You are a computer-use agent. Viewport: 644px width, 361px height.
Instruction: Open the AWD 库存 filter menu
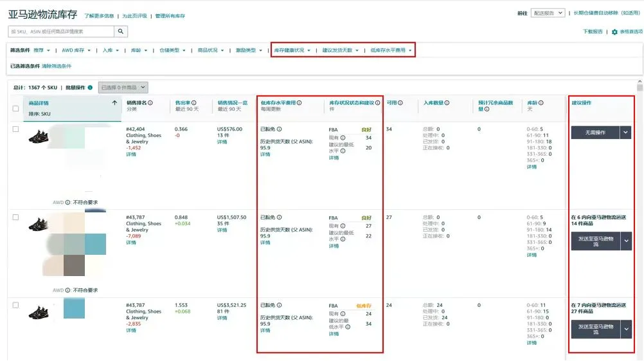click(76, 50)
